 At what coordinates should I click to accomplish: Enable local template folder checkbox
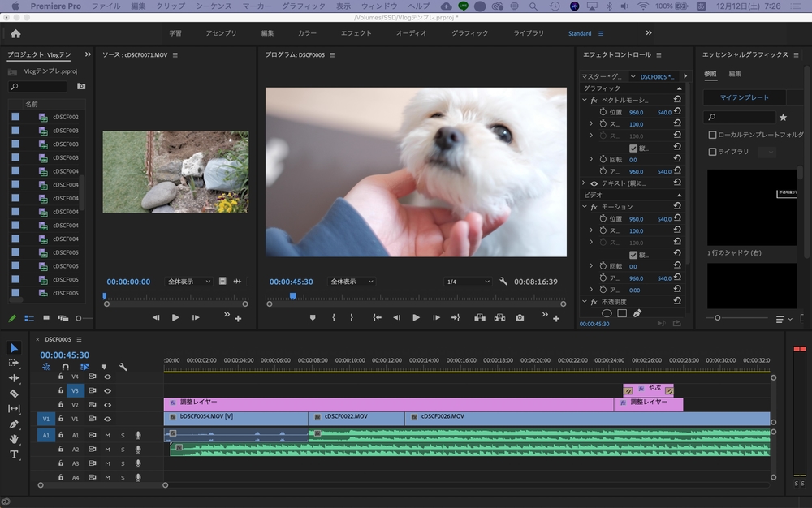pyautogui.click(x=713, y=135)
